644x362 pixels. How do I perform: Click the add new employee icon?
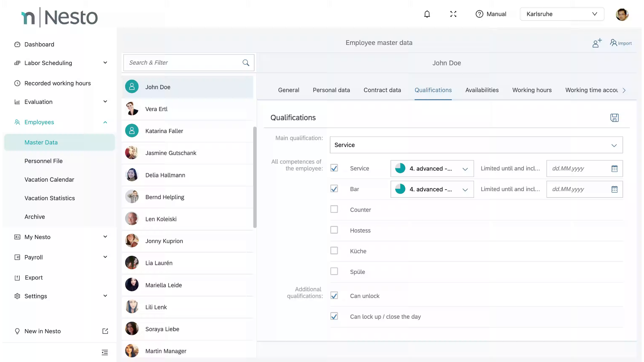[x=597, y=43]
